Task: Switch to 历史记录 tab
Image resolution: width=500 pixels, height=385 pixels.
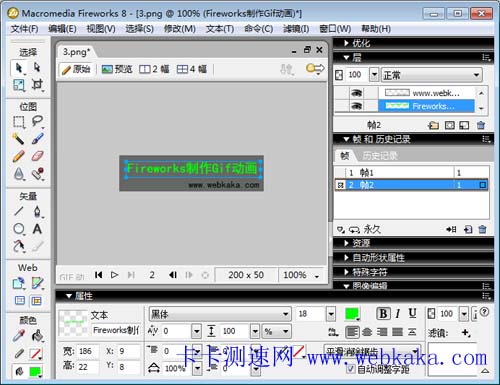Action: pyautogui.click(x=380, y=155)
